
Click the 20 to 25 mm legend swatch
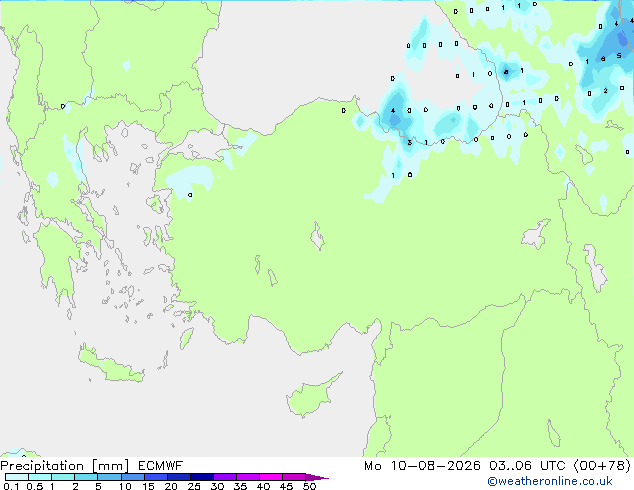tap(178, 477)
